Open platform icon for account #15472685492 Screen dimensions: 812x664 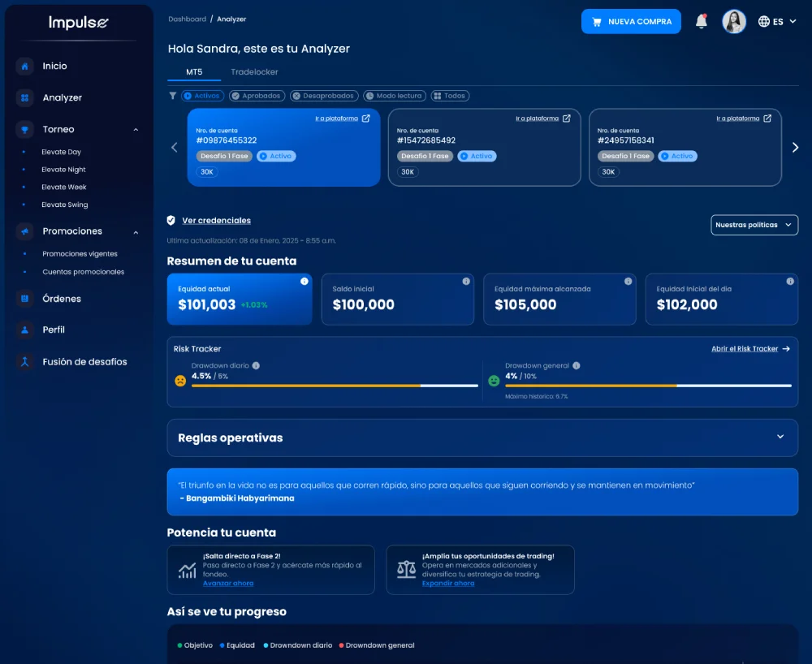pos(567,119)
